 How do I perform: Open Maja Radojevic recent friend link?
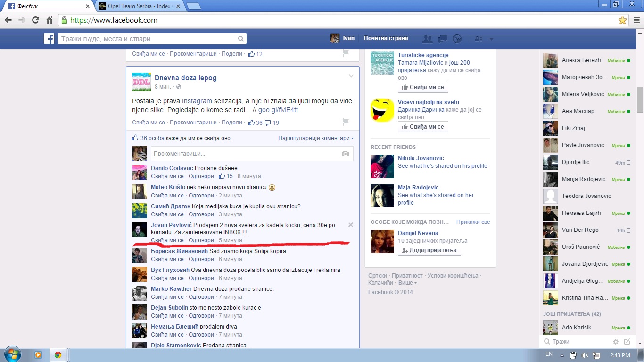click(418, 188)
